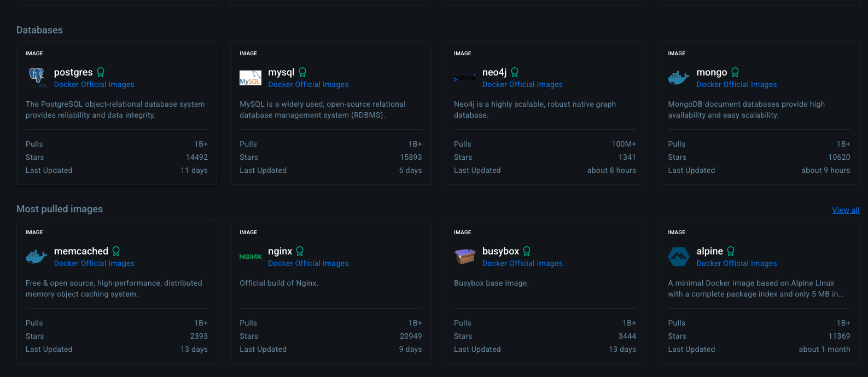This screenshot has width=868, height=377.
Task: Open Docker Official Images link under memcached
Action: click(94, 263)
